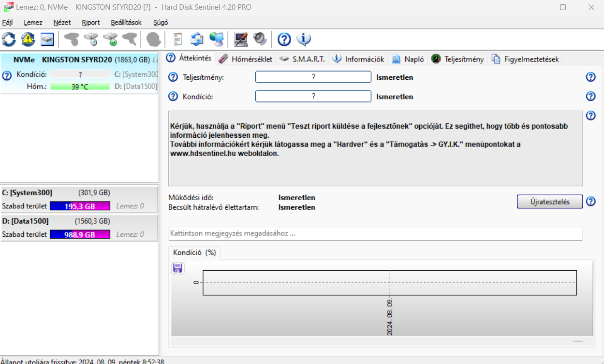Click the envelope with blue arrows toolbar icon
The width and height of the screenshot is (604, 364).
coord(197,39)
